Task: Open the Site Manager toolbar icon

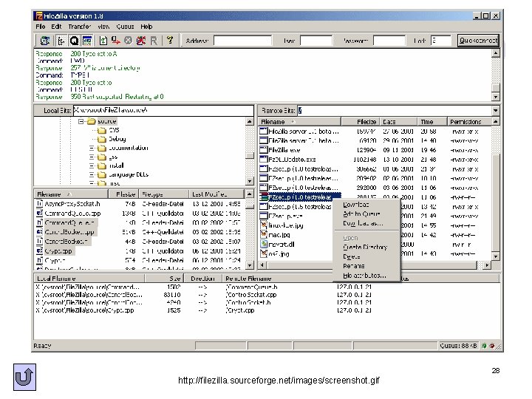Action: (45, 41)
